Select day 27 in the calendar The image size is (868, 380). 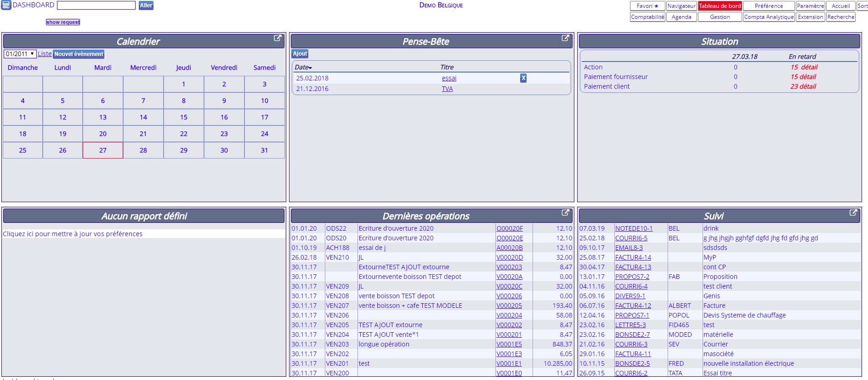103,150
